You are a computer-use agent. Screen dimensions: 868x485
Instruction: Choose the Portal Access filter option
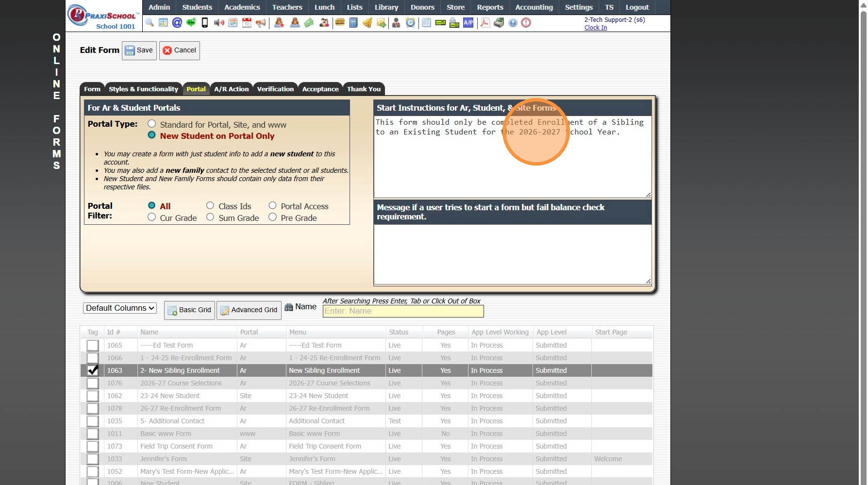pos(273,205)
